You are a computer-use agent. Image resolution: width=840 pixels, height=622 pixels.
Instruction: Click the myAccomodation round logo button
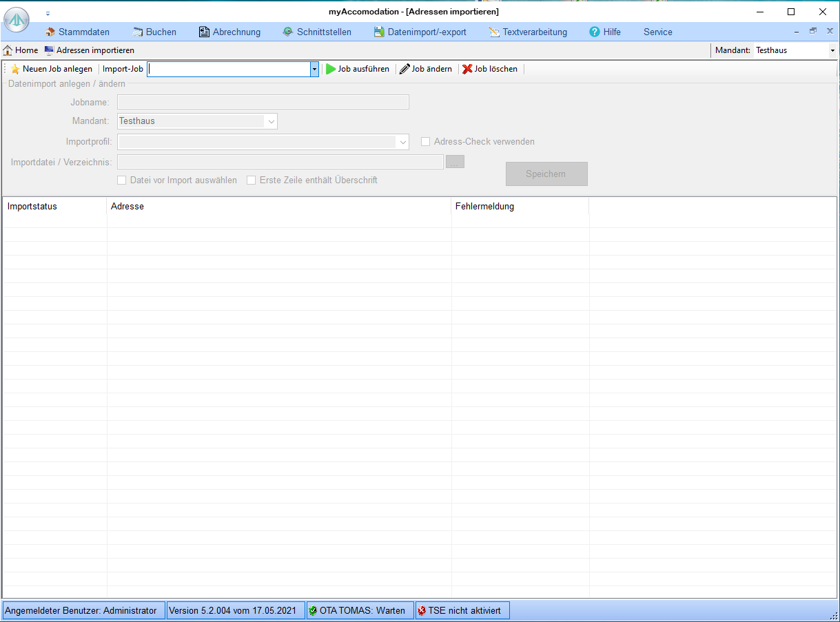point(17,20)
